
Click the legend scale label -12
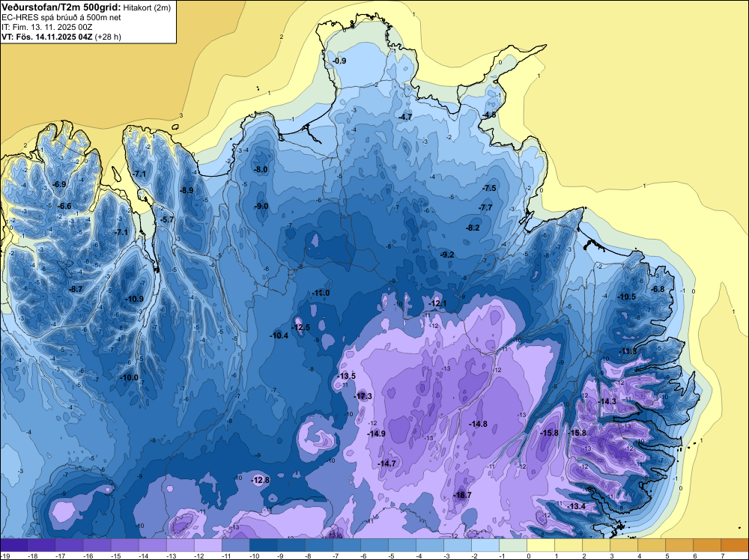tap(198, 556)
